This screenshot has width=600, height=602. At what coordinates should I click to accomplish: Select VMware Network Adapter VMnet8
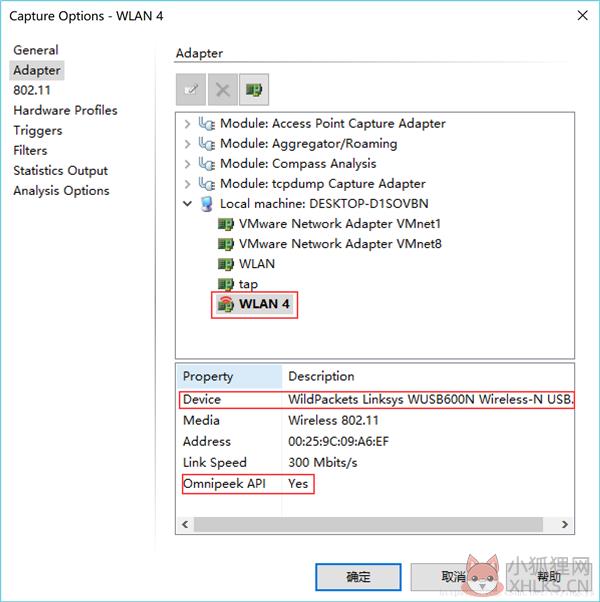[x=340, y=244]
